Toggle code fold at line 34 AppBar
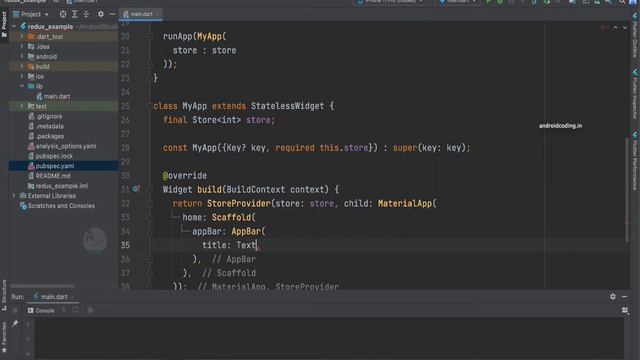The image size is (640, 360). [x=150, y=231]
